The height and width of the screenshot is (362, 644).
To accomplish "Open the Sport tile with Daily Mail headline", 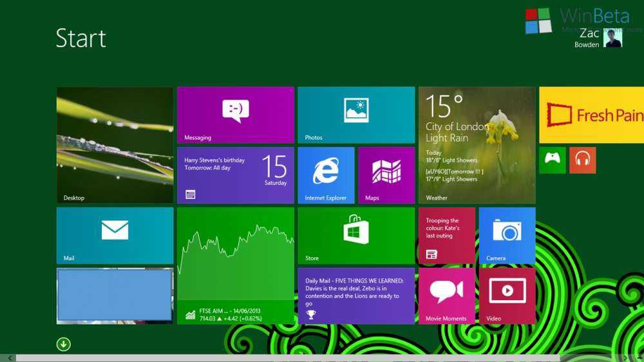I will click(x=357, y=296).
